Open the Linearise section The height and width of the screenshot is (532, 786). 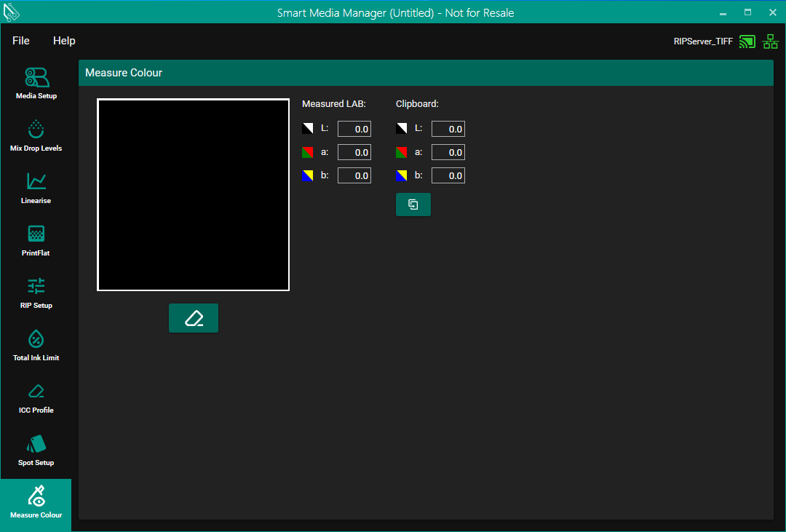pyautogui.click(x=36, y=188)
